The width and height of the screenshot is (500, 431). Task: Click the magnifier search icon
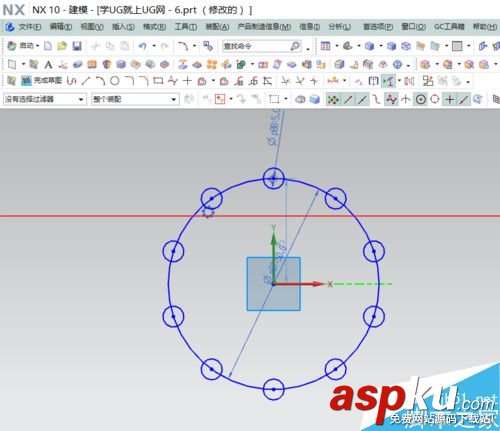[295, 46]
